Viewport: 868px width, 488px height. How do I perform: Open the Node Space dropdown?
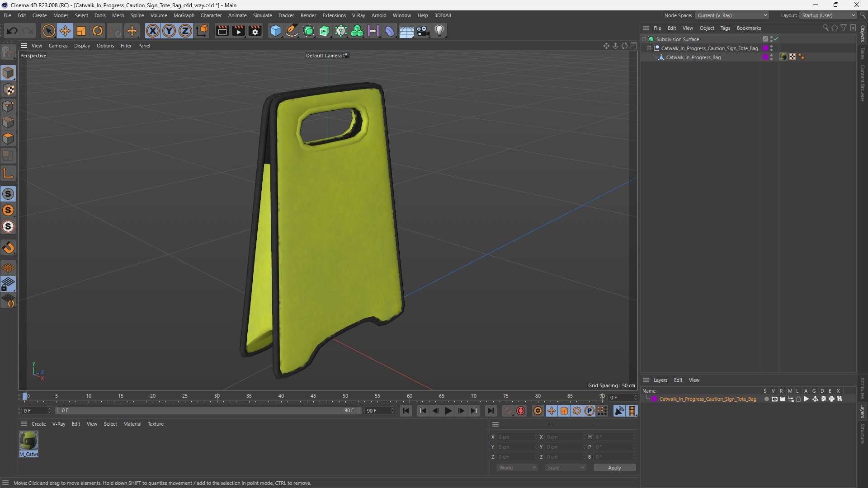click(732, 15)
